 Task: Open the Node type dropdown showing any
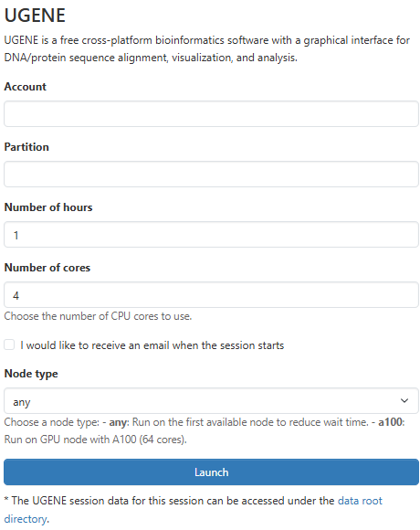tap(211, 401)
